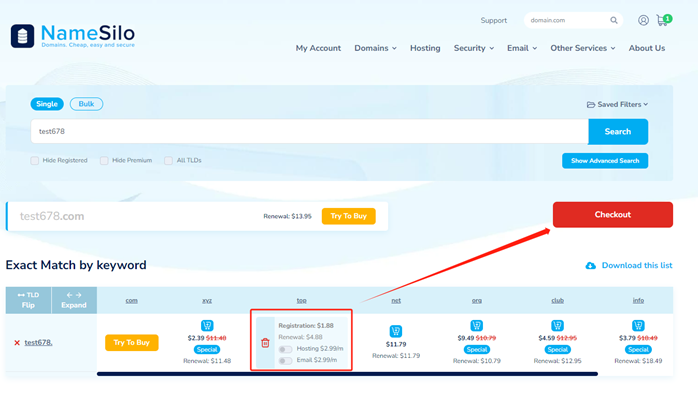The height and width of the screenshot is (405, 698).
Task: Remove .top domain with trash icon
Action: pyautogui.click(x=265, y=343)
